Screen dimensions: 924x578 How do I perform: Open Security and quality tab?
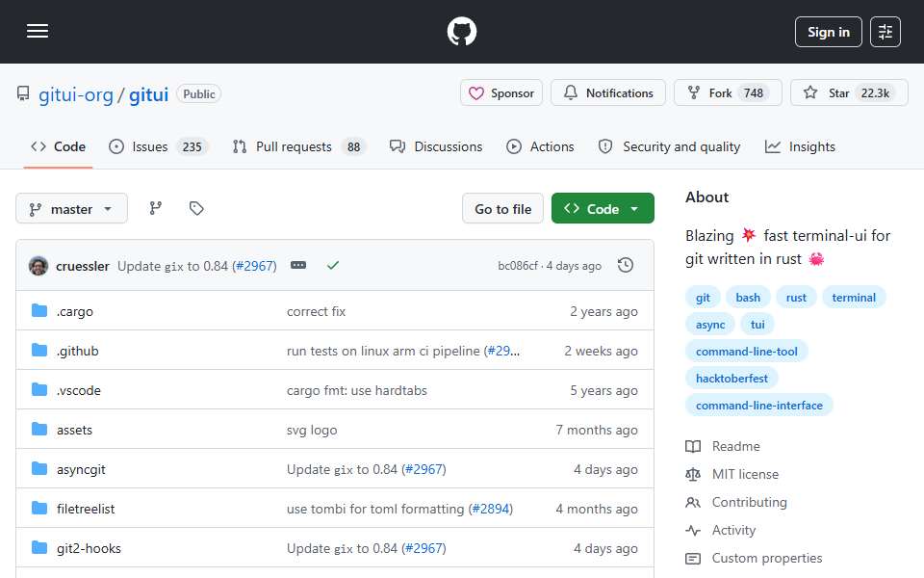[x=669, y=146]
